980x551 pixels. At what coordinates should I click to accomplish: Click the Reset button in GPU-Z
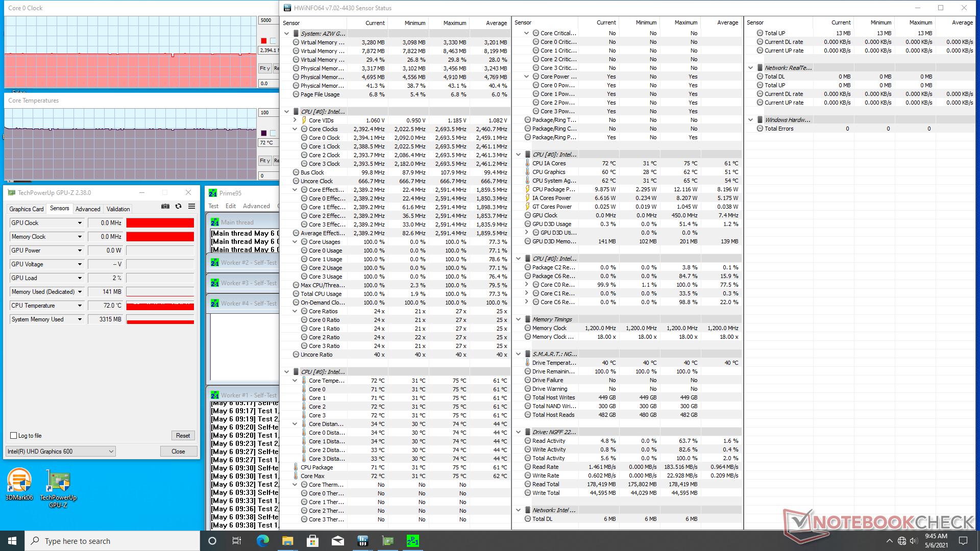183,436
